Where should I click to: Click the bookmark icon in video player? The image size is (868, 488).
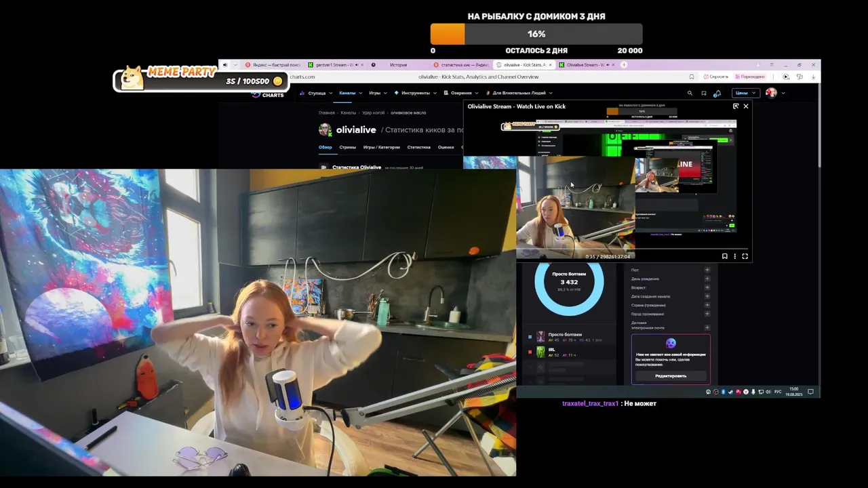(x=725, y=256)
